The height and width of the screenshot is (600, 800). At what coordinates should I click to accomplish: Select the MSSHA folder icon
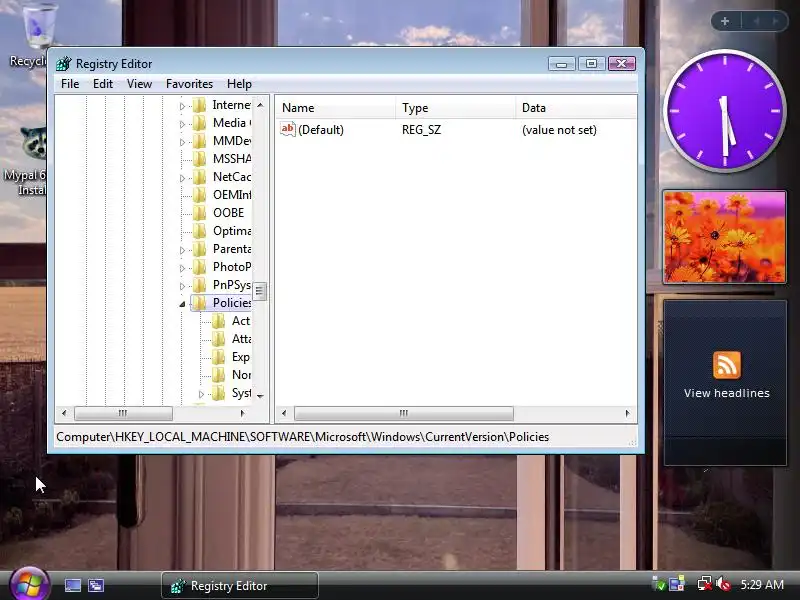pos(199,159)
